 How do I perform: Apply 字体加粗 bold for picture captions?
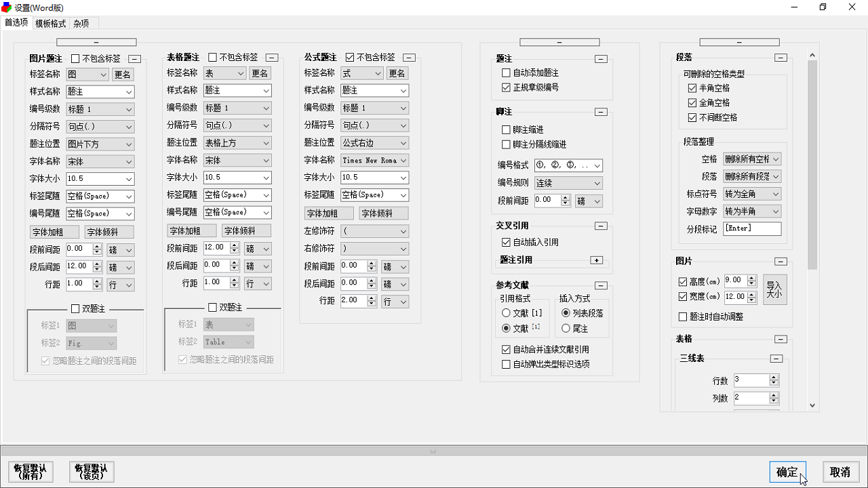tap(54, 231)
